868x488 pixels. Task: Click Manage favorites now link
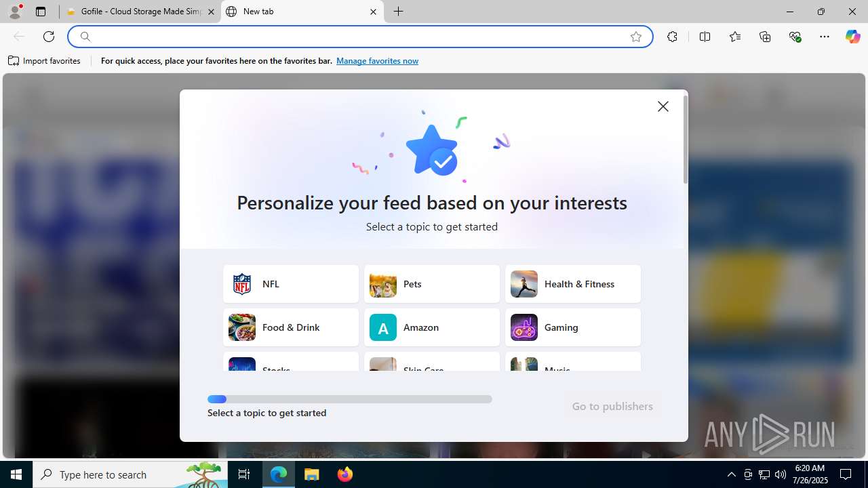377,61
